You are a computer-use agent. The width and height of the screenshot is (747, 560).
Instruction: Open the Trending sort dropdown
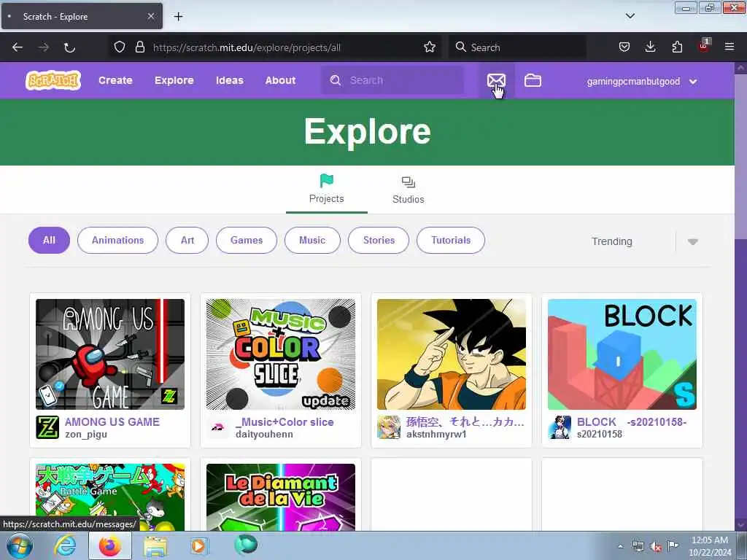pyautogui.click(x=645, y=241)
